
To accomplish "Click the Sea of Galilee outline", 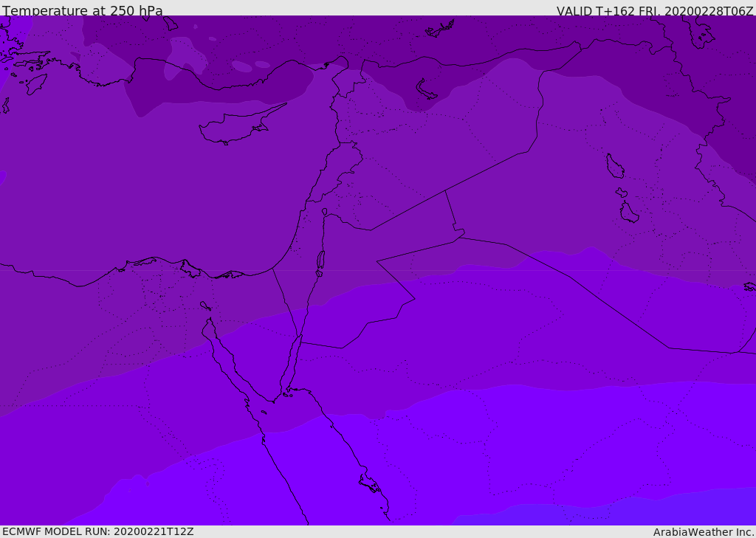I will (x=325, y=212).
